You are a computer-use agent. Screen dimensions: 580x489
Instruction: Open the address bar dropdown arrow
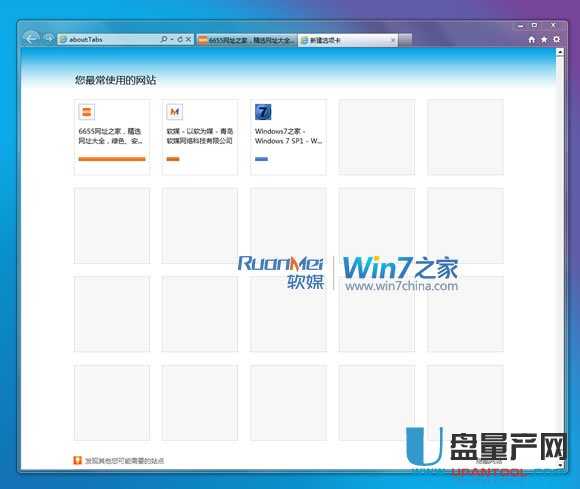coord(172,39)
